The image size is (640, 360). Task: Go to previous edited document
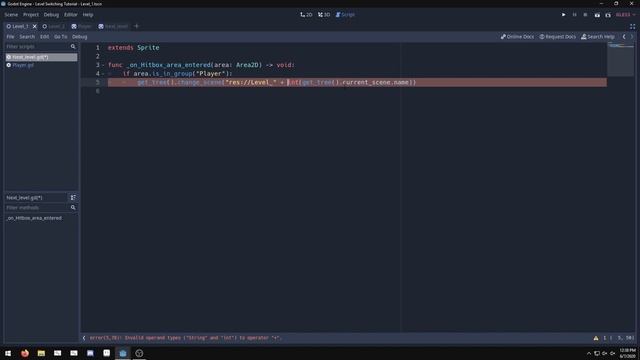pyautogui.click(x=624, y=37)
